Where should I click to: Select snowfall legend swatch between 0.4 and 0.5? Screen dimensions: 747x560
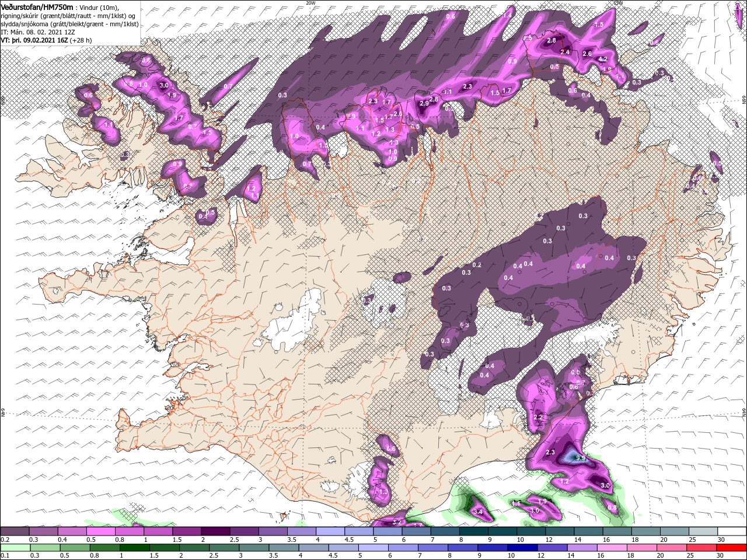pos(72,531)
